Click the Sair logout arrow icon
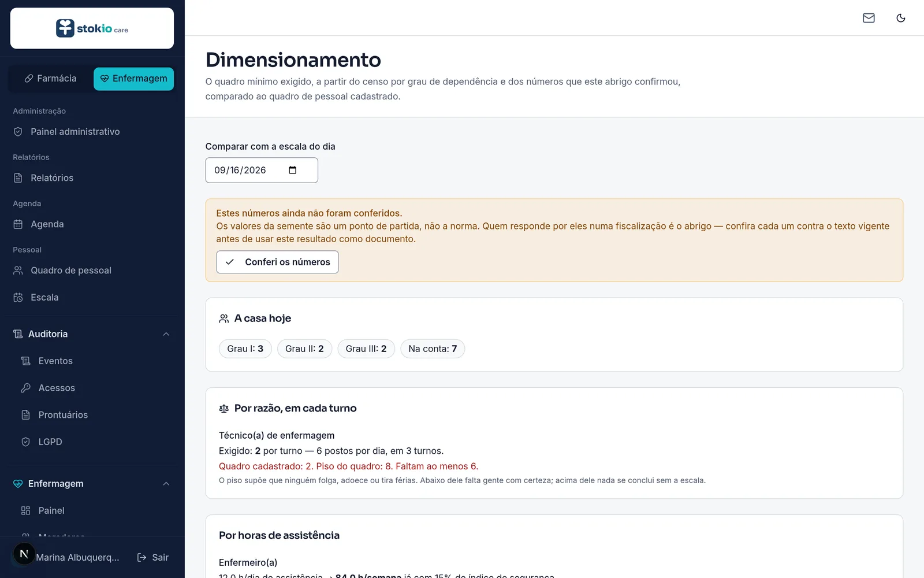The height and width of the screenshot is (578, 924). (141, 557)
